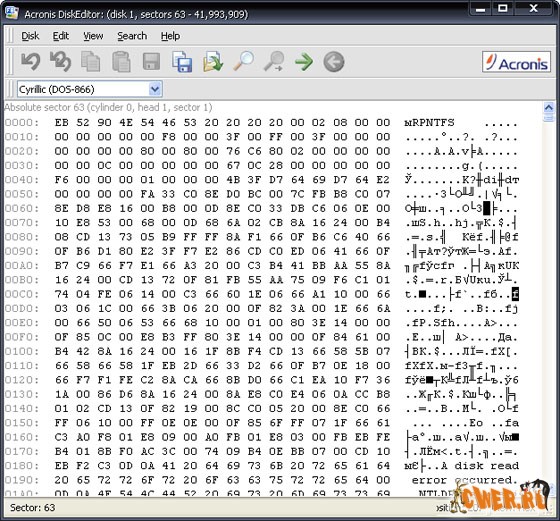Open the Help menu
The image size is (560, 521).
tap(170, 36)
